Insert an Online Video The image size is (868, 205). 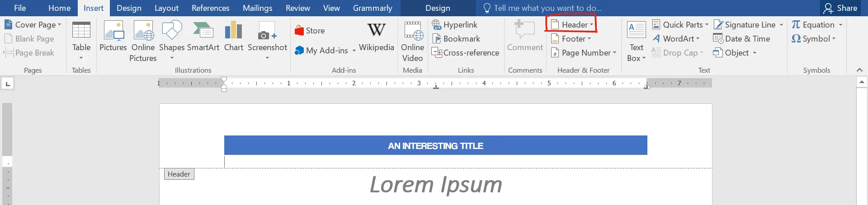click(412, 31)
